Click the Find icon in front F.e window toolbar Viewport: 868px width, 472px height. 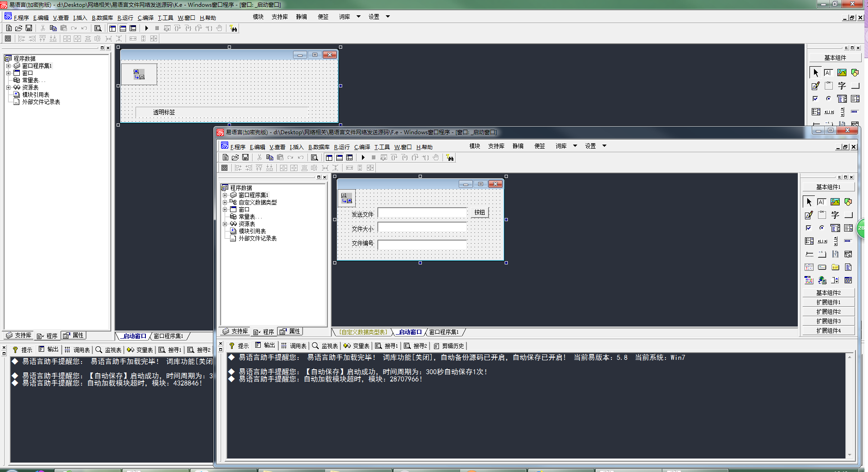pyautogui.click(x=315, y=158)
